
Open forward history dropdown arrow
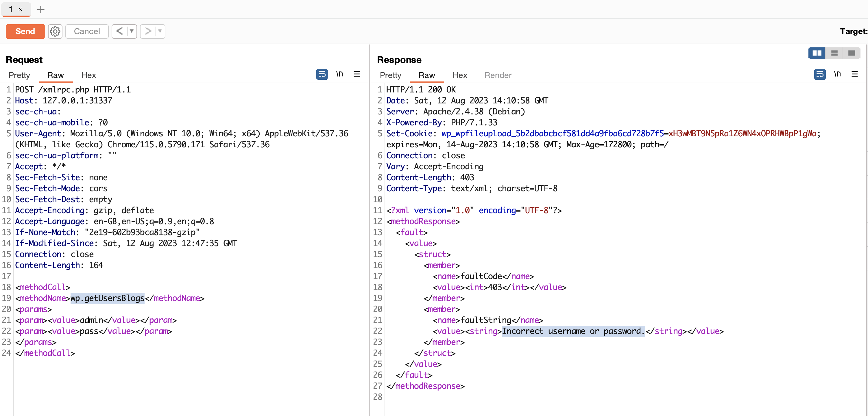click(160, 31)
